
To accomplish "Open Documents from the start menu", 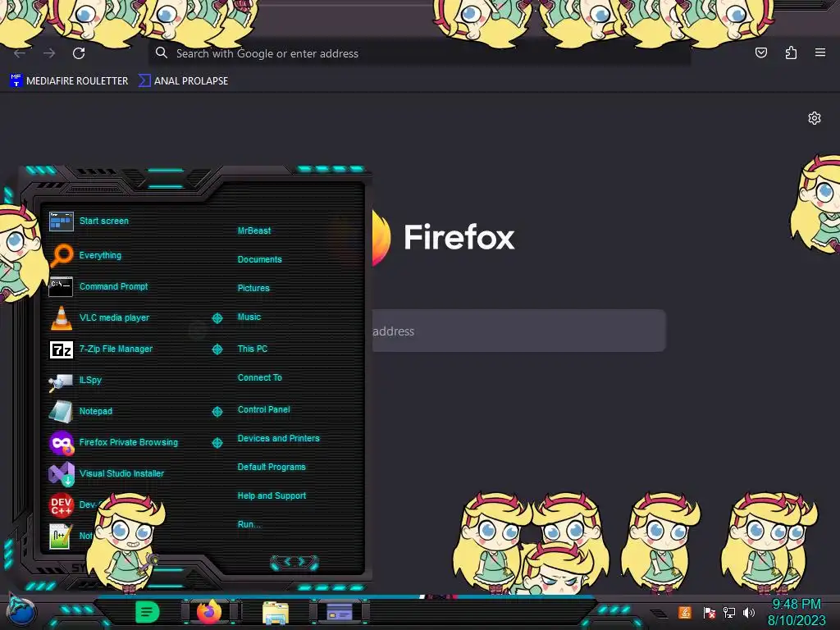I will point(259,259).
